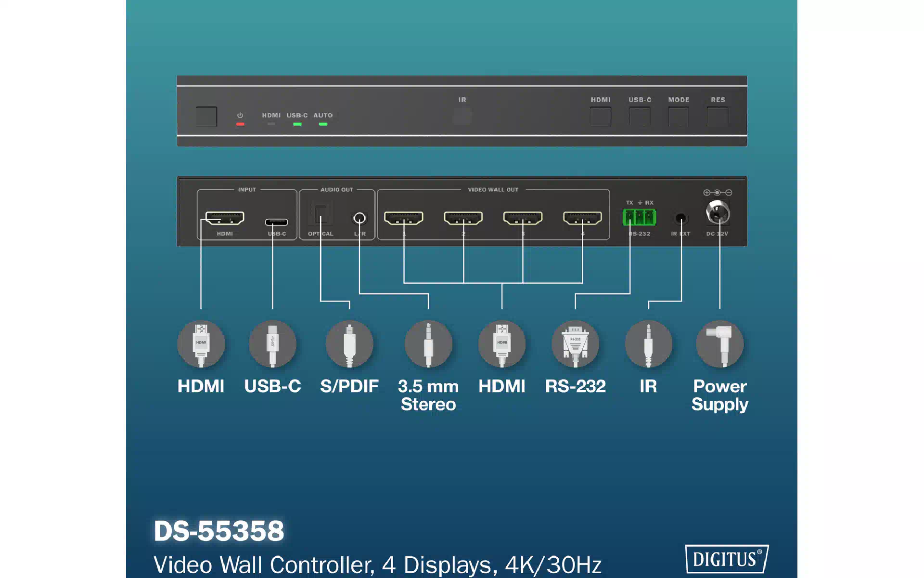Click the green USB-C status LED

297,124
